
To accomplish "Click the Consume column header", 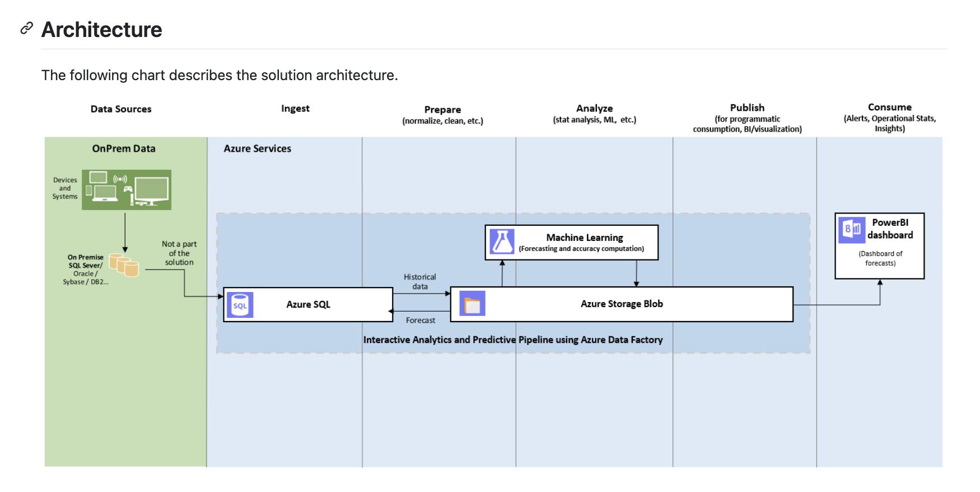I will pyautogui.click(x=890, y=107).
